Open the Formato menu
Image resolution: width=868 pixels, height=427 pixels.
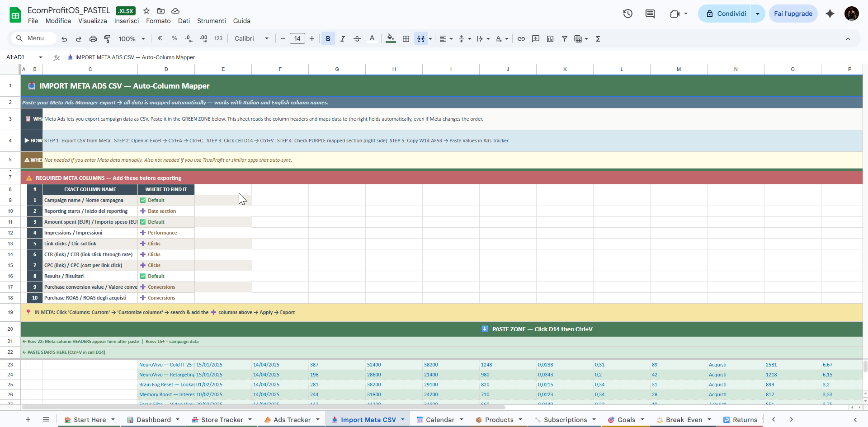click(x=158, y=21)
